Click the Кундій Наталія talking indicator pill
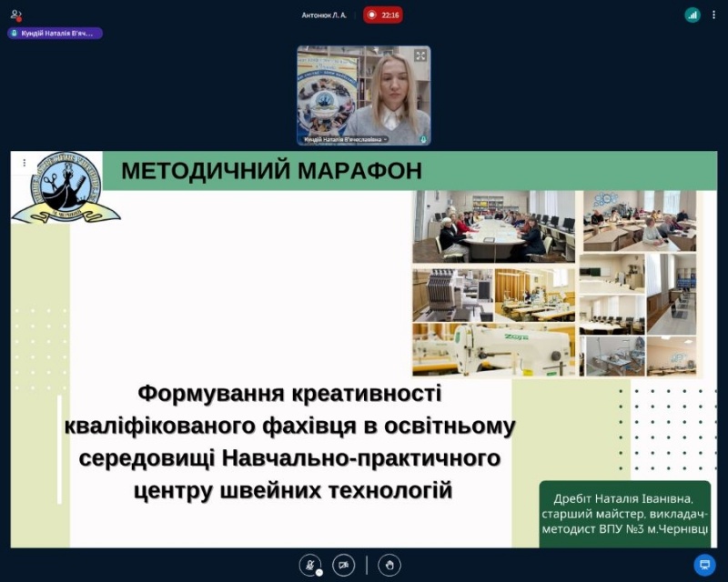Viewport: 728px width, 582px height. pos(56,33)
